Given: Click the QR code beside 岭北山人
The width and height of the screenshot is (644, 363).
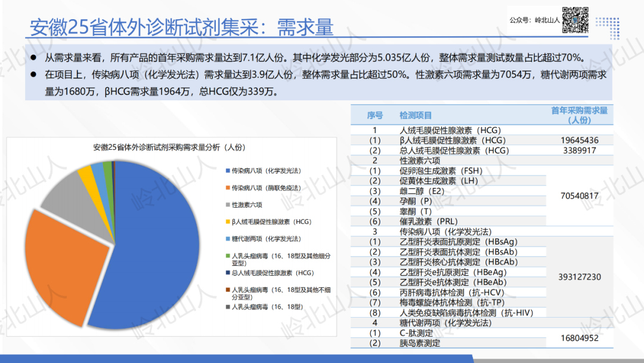Looking at the screenshot, I should point(575,20).
